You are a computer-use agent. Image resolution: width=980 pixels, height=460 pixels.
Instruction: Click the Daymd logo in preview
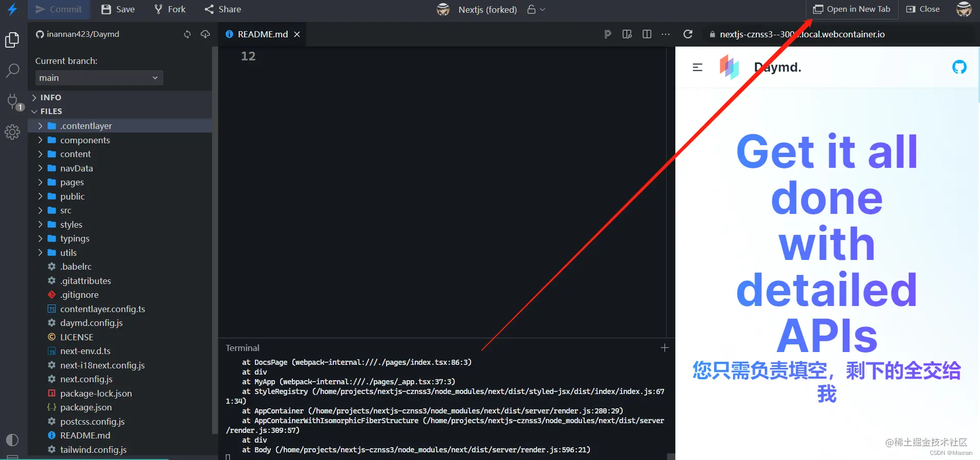729,67
